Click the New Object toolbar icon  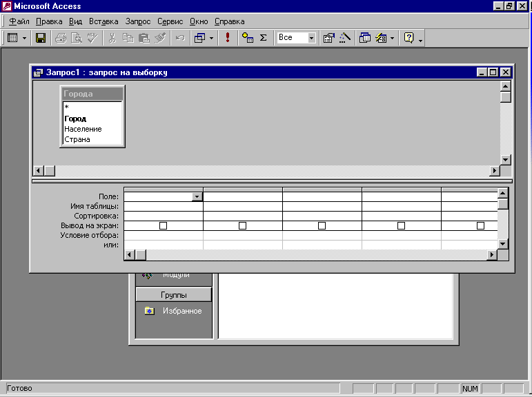pos(381,38)
